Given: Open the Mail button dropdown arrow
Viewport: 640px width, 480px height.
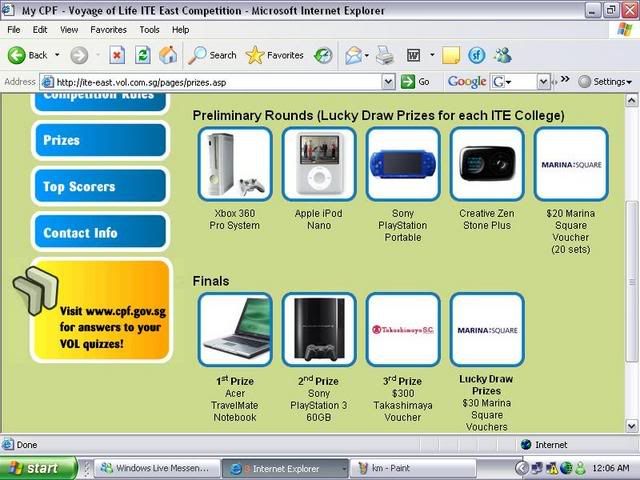Looking at the screenshot, I should 367,55.
